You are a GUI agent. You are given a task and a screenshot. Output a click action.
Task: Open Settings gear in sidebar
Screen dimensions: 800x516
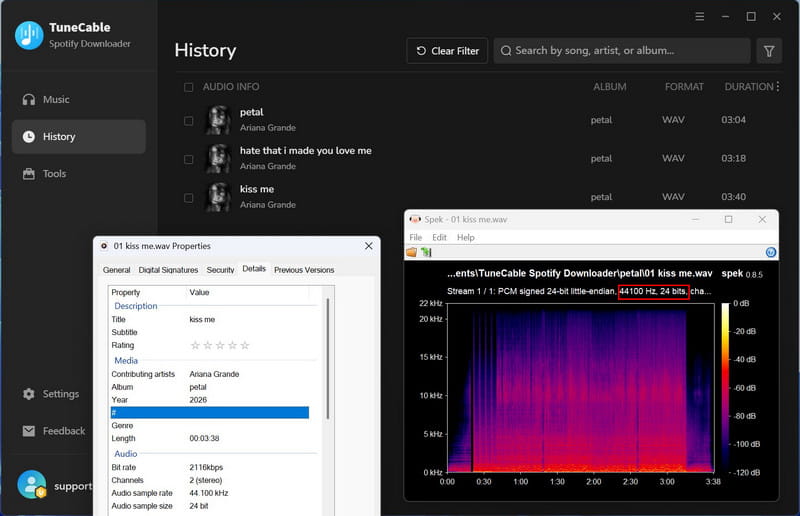pyautogui.click(x=29, y=394)
